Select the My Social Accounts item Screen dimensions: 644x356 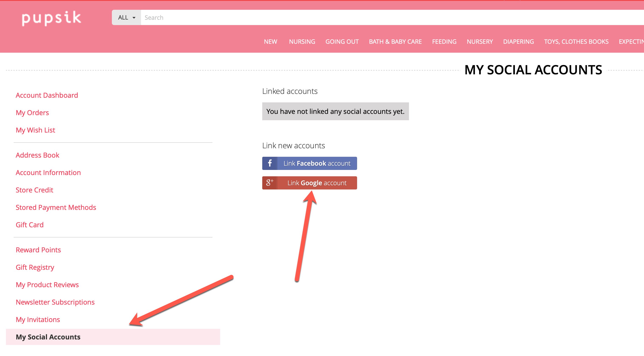click(48, 337)
